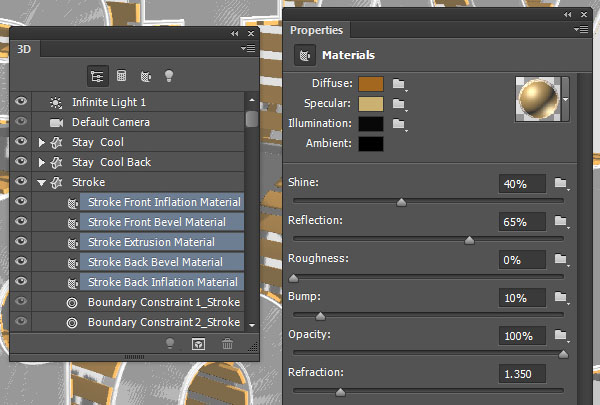The width and height of the screenshot is (600, 405).
Task: Switch to the Properties tab
Action: pyautogui.click(x=317, y=30)
